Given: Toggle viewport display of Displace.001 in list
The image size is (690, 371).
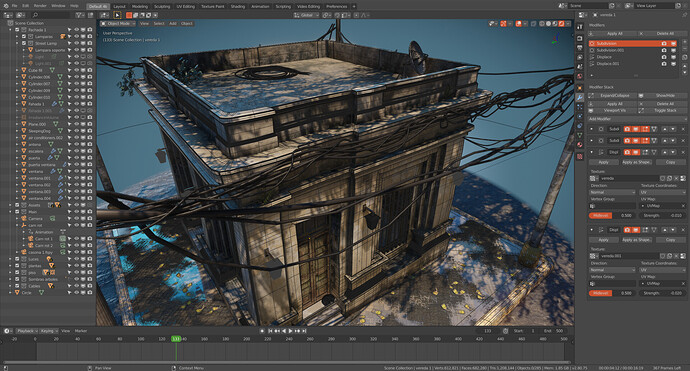Looking at the screenshot, I should click(673, 64).
